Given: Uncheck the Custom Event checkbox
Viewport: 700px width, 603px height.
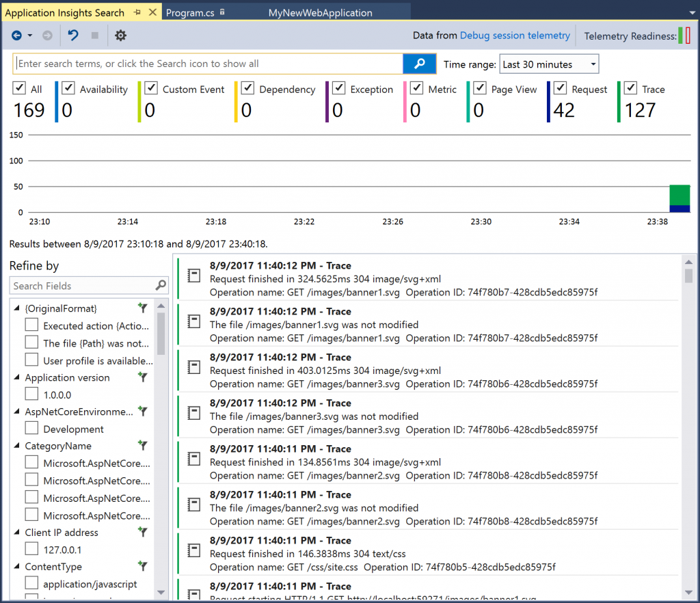Looking at the screenshot, I should pyautogui.click(x=151, y=88).
